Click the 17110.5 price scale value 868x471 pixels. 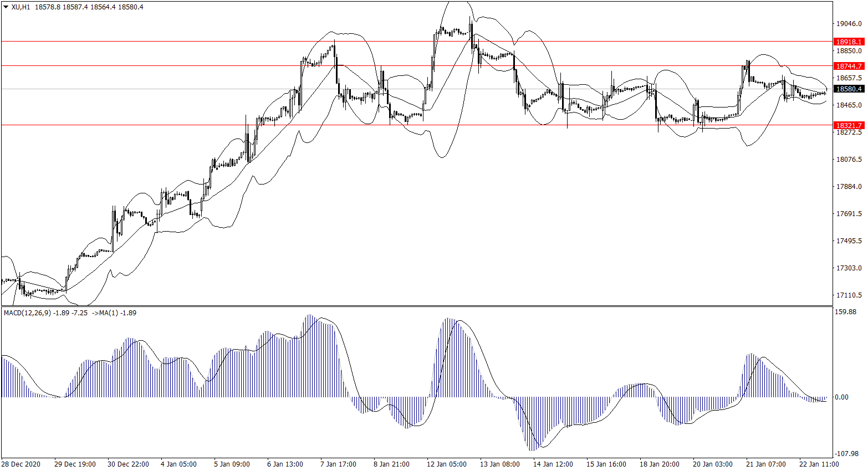(849, 295)
